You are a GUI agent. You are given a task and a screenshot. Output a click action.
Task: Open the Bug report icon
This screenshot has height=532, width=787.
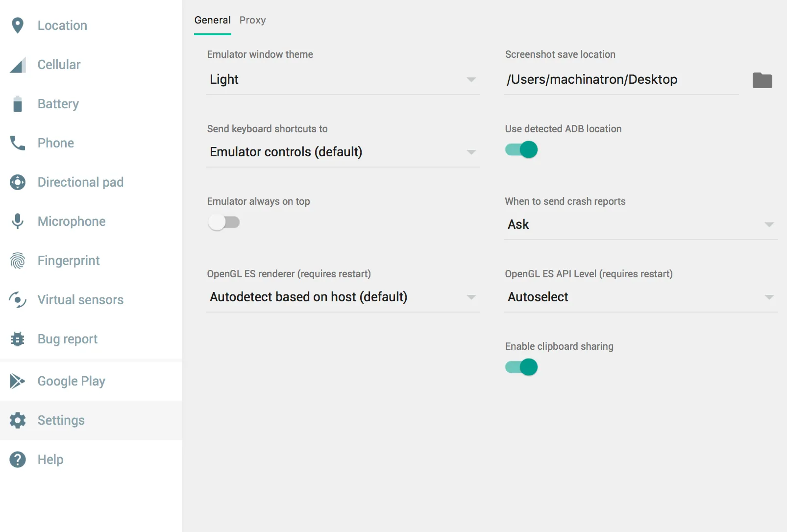[18, 339]
